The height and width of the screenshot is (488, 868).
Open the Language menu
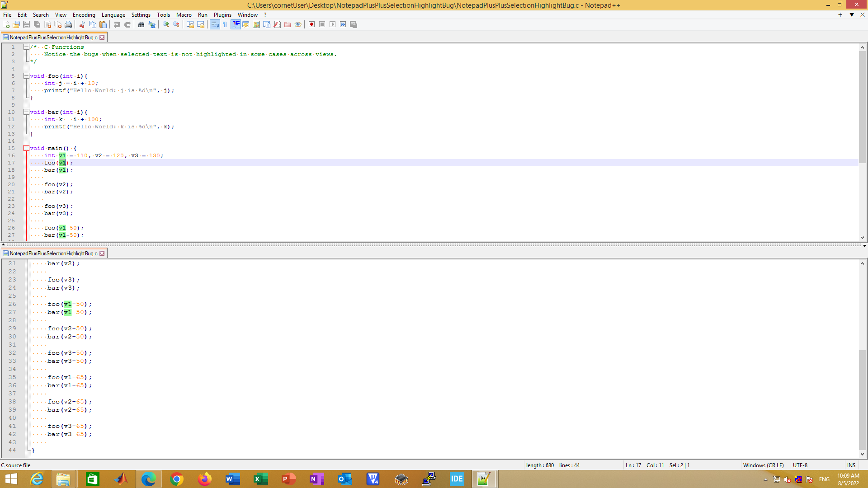pos(113,15)
